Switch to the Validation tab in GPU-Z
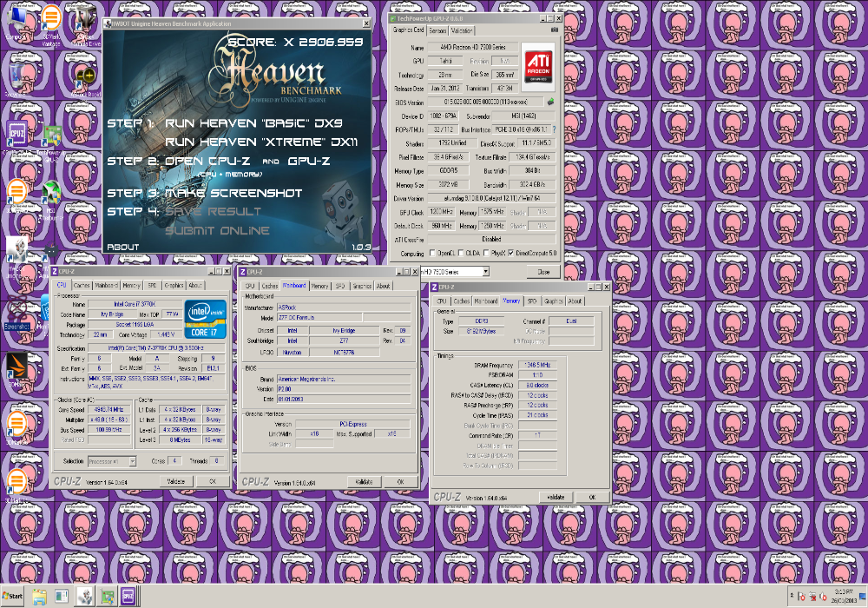This screenshot has height=608, width=868. point(461,30)
